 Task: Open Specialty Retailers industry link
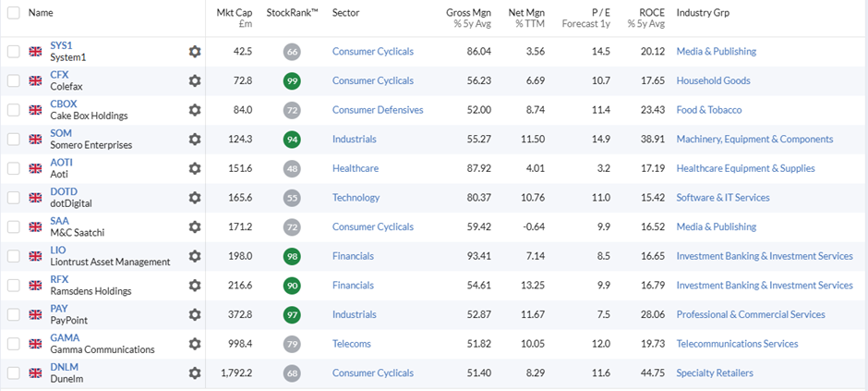click(x=715, y=373)
